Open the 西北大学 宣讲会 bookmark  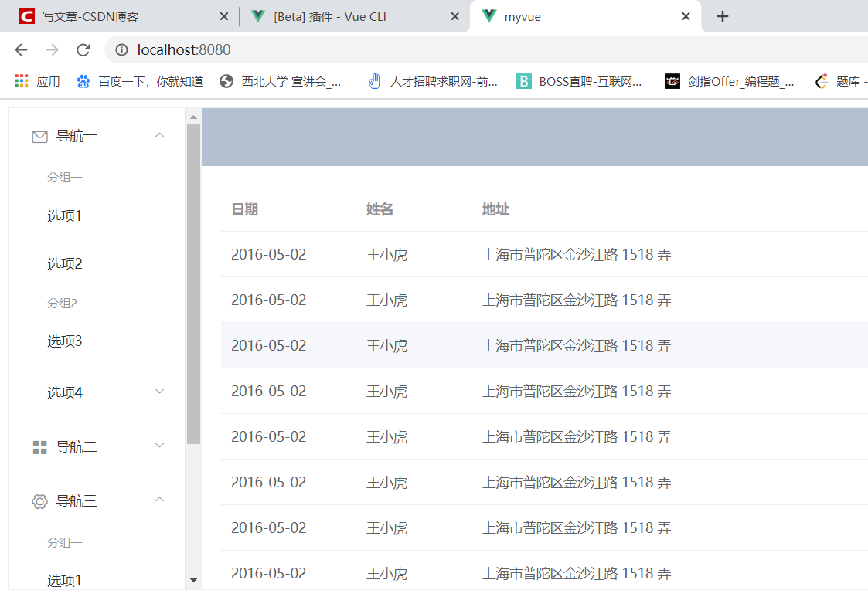[281, 81]
